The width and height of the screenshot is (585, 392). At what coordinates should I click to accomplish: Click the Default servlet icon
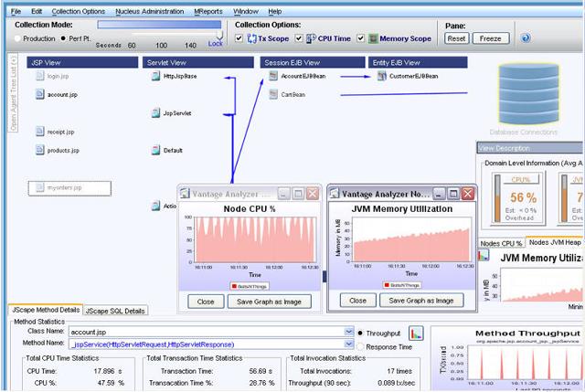coord(156,150)
